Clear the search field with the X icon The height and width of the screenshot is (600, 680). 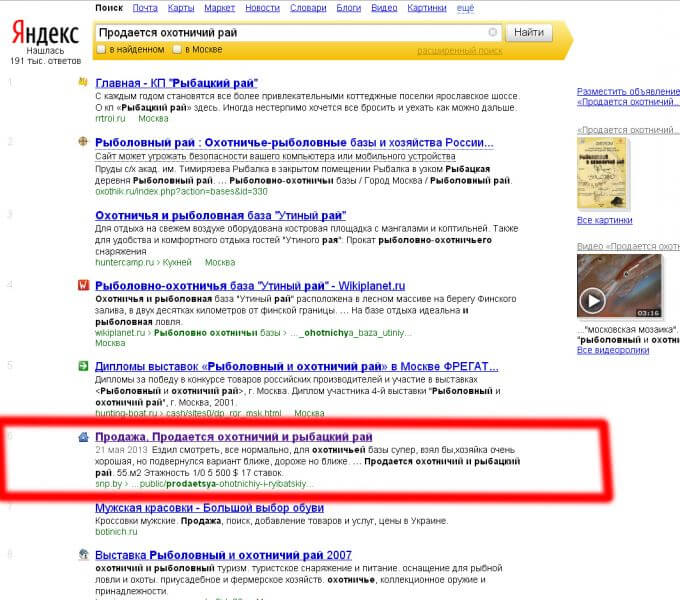coord(493,32)
